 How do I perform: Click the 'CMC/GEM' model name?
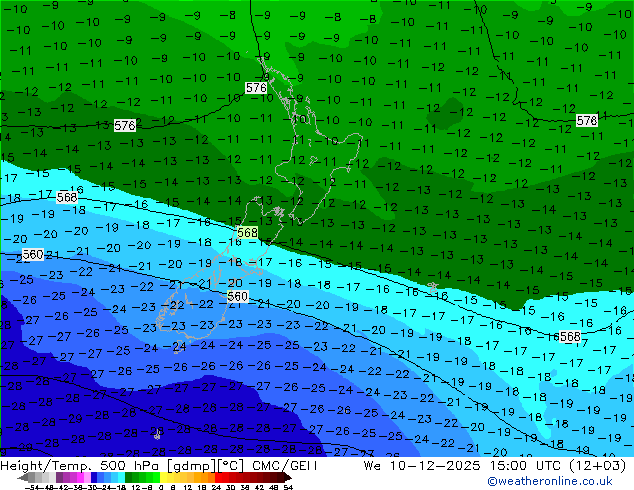pos(285,466)
